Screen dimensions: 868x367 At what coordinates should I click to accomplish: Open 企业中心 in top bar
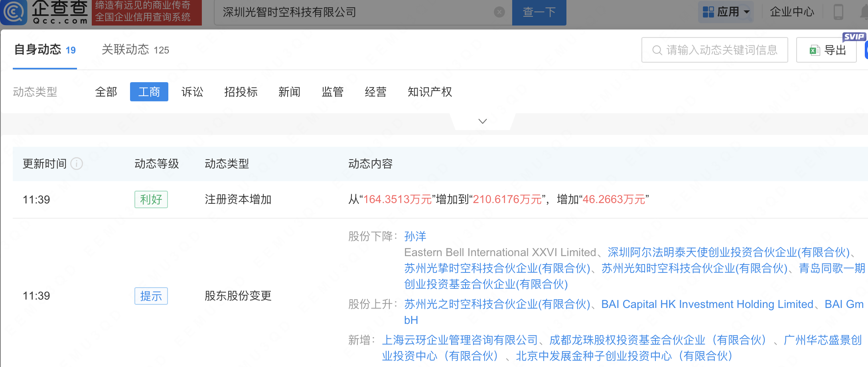coord(792,12)
